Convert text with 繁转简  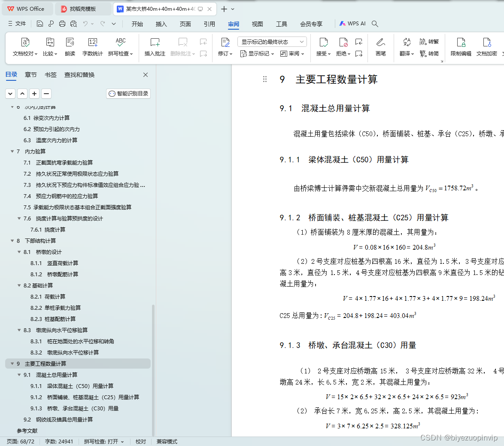point(429,53)
